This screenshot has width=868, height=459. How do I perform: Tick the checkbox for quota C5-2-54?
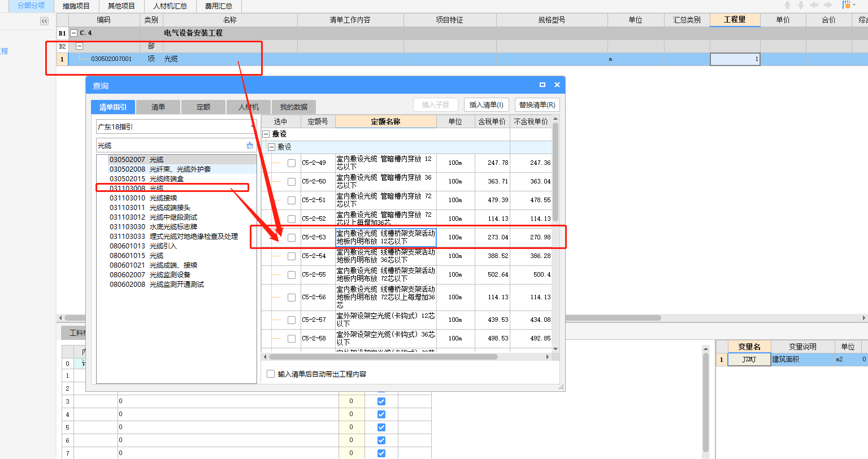tap(292, 256)
